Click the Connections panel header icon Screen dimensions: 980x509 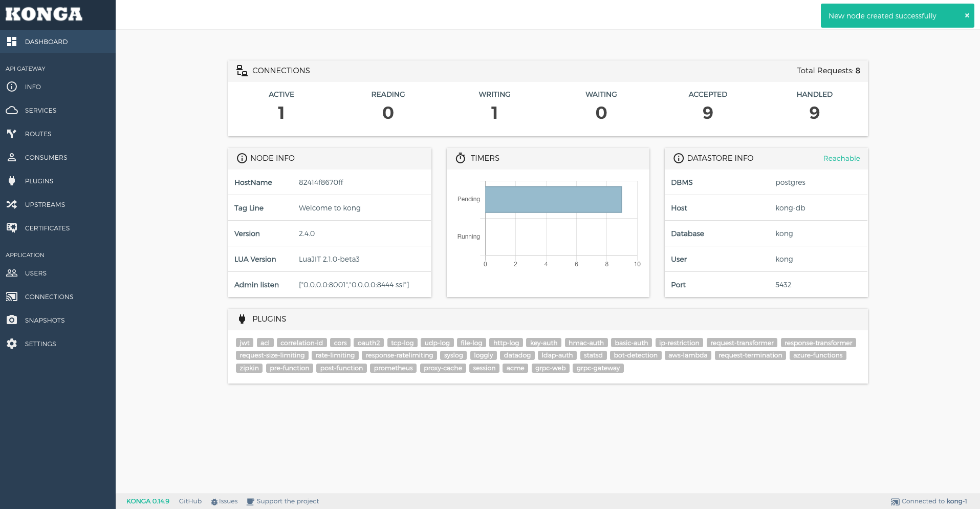coord(242,71)
